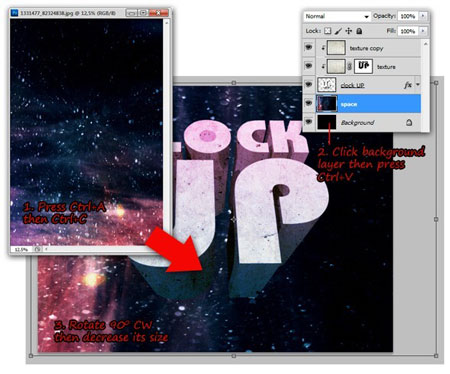This screenshot has height=374, width=450.
Task: Click the fx icon on clock UP layer
Action: 407,85
